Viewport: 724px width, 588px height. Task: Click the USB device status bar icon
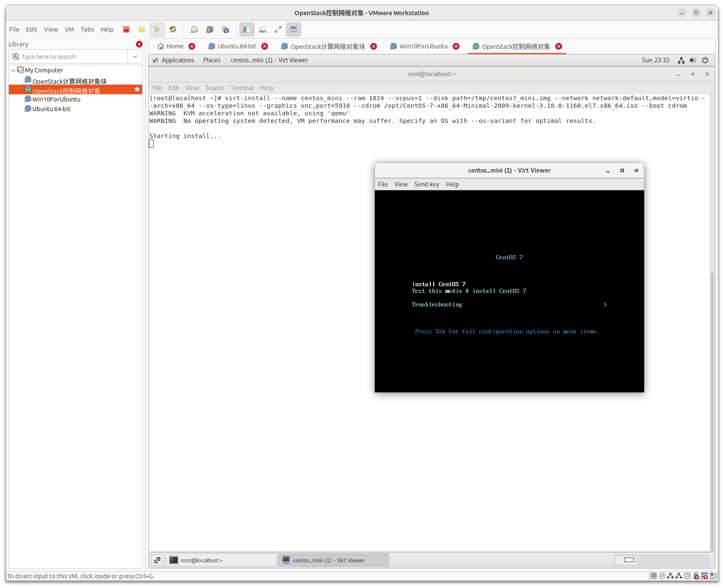[696, 576]
